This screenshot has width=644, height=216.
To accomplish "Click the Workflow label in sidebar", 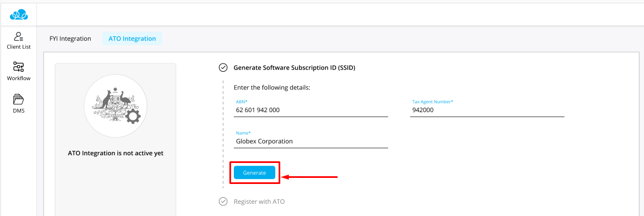I will pos(18,78).
